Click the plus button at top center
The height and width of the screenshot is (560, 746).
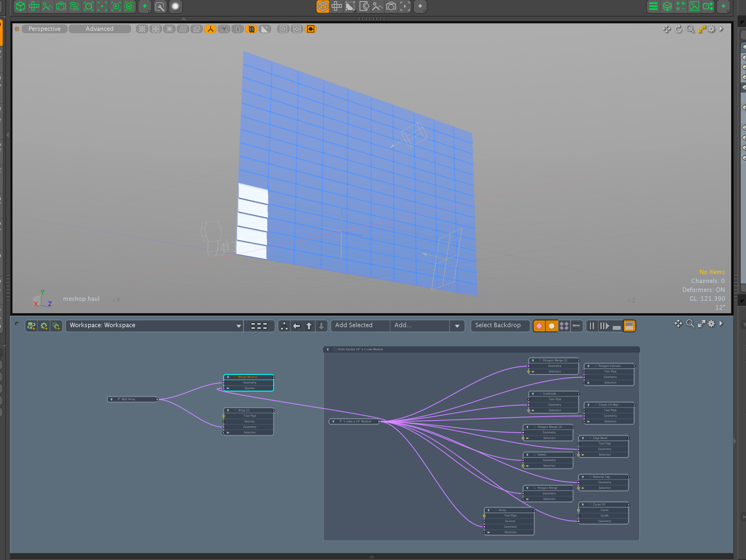(420, 7)
